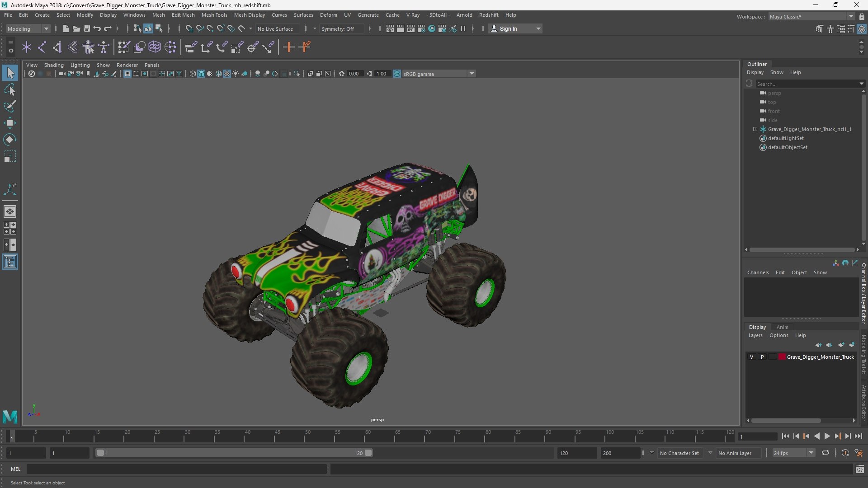Click the Redo arrow icon
Image resolution: width=868 pixels, height=488 pixels.
(108, 28)
